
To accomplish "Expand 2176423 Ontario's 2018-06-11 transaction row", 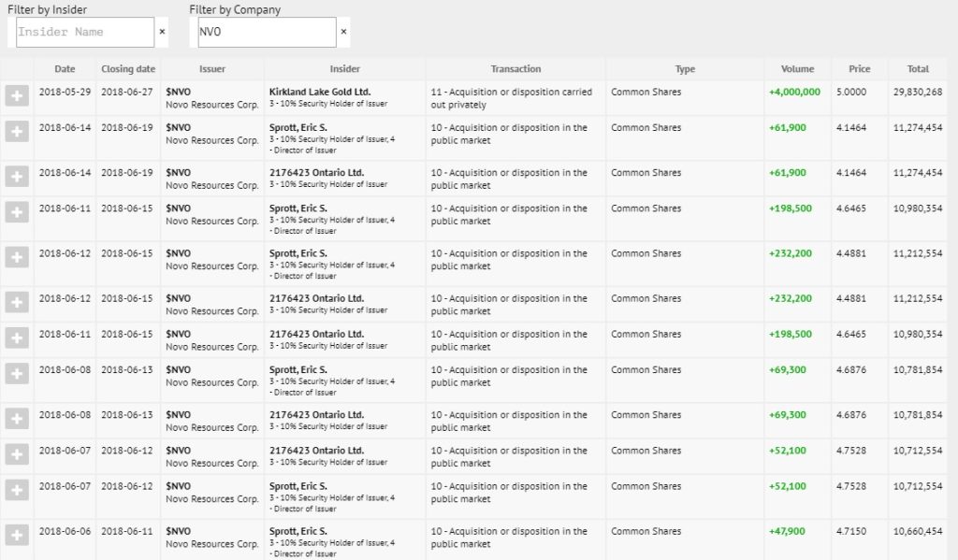I will pos(17,337).
